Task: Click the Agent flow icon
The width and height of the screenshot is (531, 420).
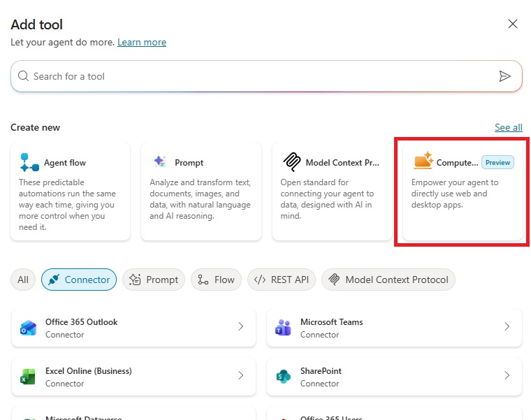Action: tap(29, 162)
